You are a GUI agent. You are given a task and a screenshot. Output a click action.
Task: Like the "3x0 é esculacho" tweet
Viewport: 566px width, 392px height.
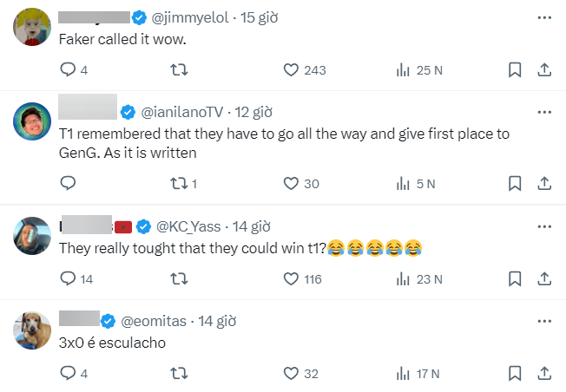coord(292,374)
